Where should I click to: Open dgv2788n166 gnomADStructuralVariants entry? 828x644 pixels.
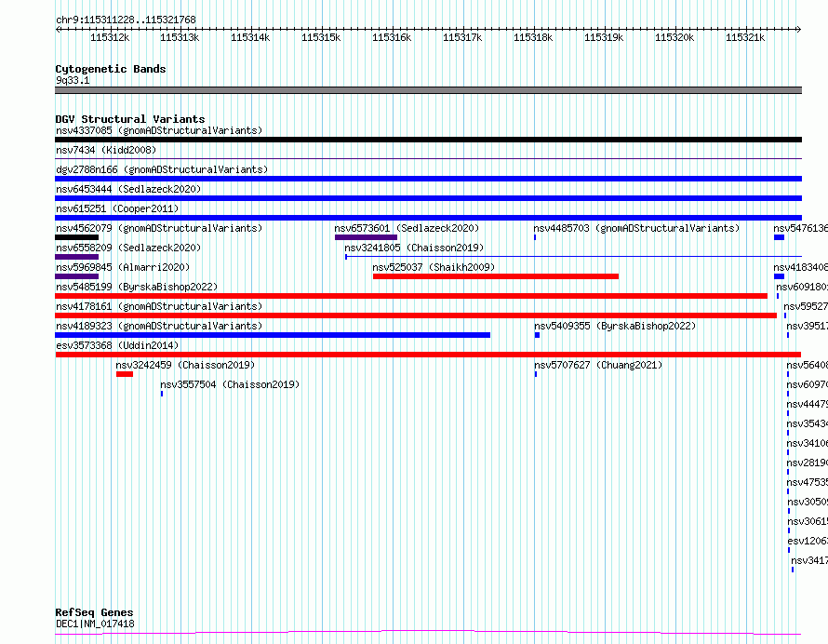click(x=162, y=169)
